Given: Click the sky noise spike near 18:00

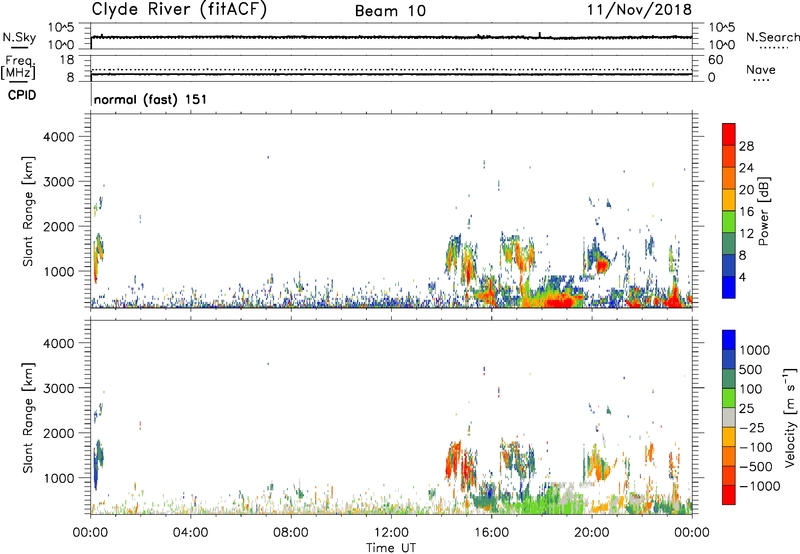Looking at the screenshot, I should (x=540, y=35).
